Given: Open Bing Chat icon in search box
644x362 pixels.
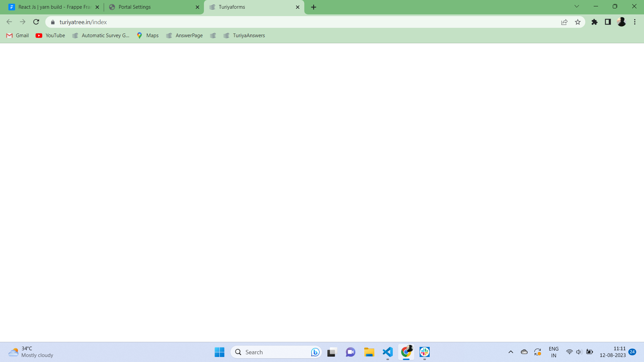Looking at the screenshot, I should click(315, 352).
